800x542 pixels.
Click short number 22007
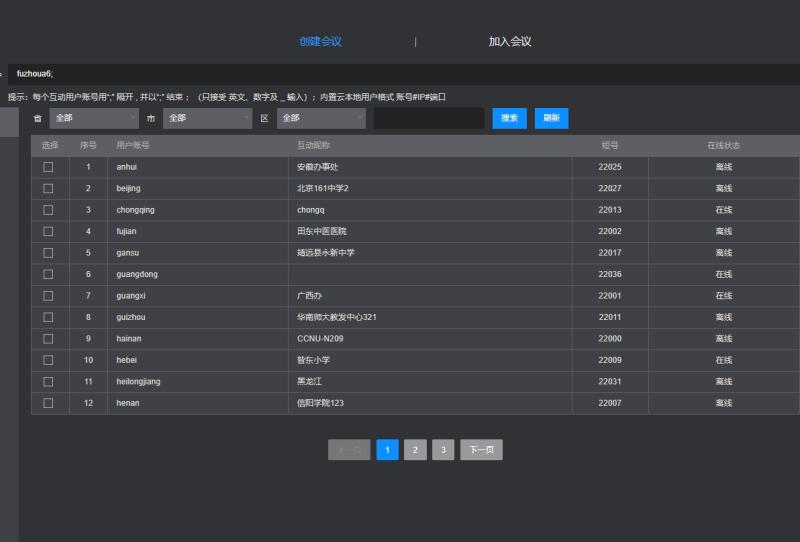(x=610, y=403)
